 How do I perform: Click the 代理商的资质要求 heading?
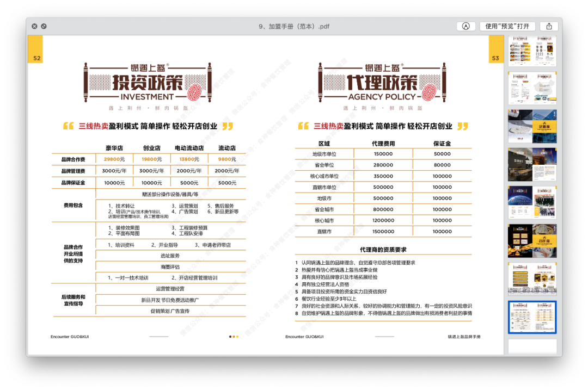coord(383,250)
